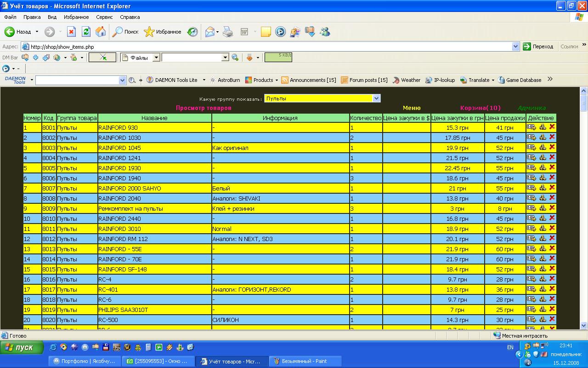Click the red delete X for RAINFORD 930
The image size is (588, 368).
point(552,127)
